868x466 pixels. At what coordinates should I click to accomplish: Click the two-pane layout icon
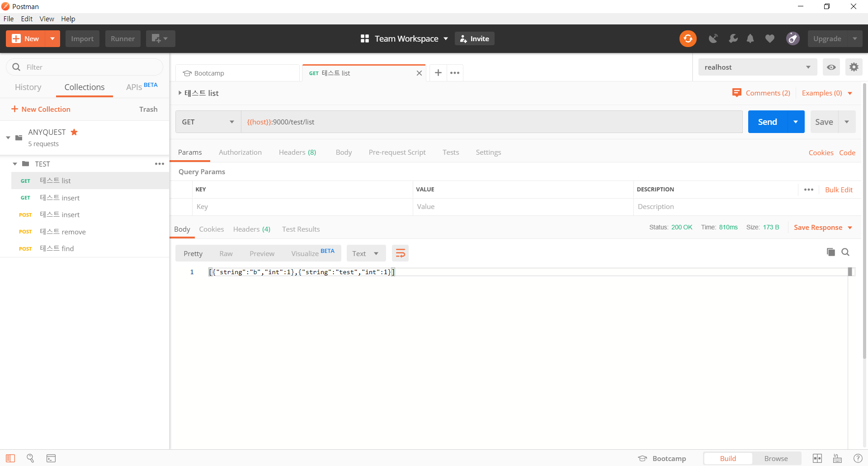(x=817, y=458)
